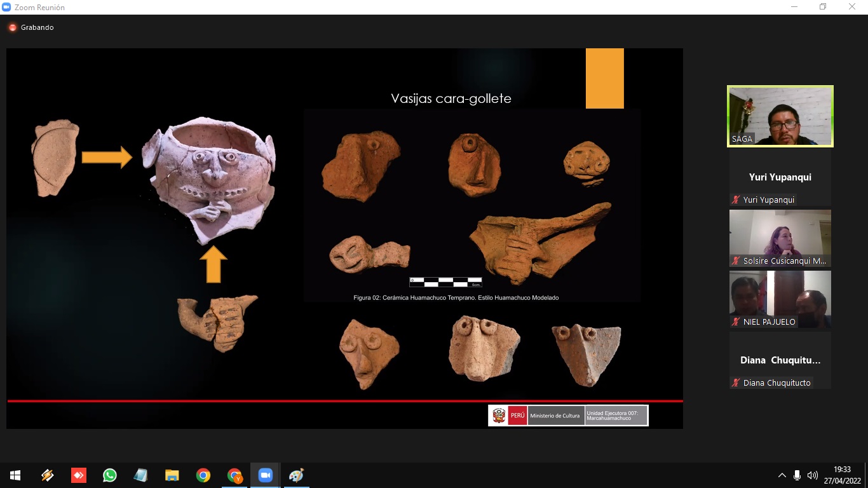Viewport: 868px width, 488px height.
Task: Open Paint from the taskbar
Action: click(296, 475)
